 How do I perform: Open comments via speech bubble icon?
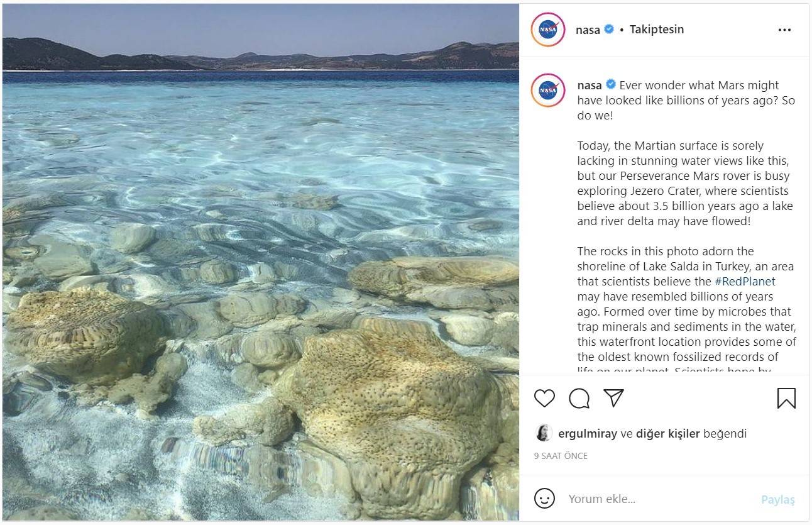point(579,398)
